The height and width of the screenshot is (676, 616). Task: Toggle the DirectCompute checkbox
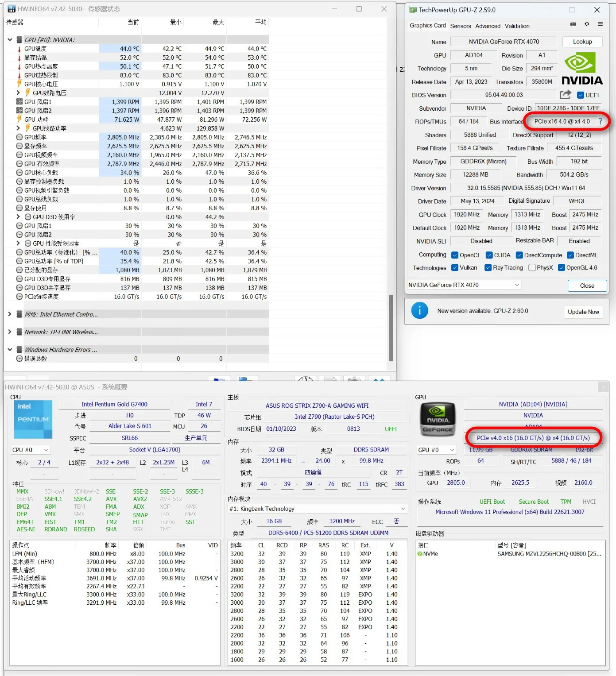tap(519, 255)
